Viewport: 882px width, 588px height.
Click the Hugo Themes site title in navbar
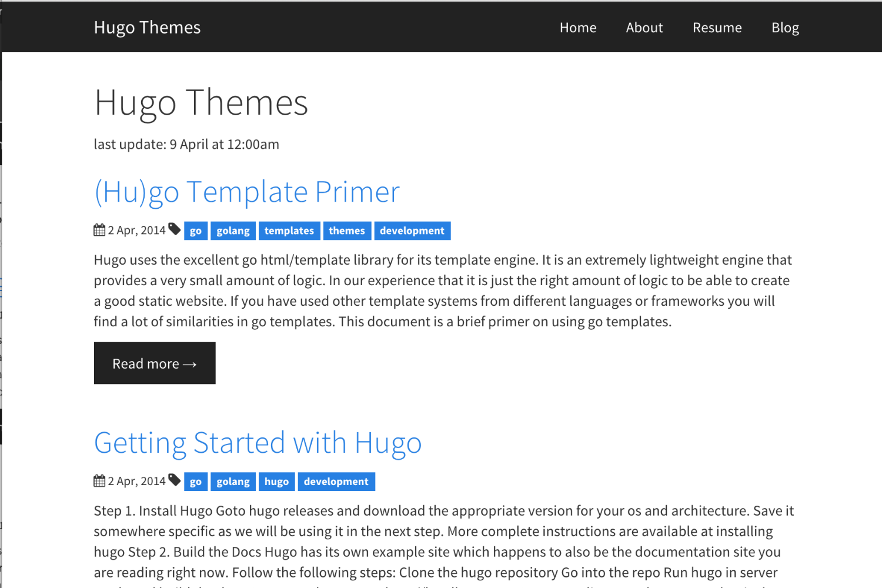147,28
